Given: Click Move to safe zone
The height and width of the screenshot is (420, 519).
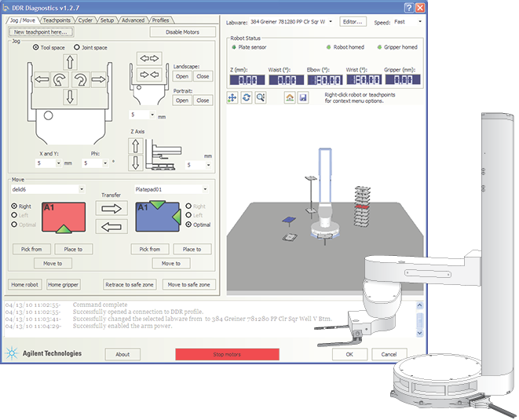Looking at the screenshot, I should [x=188, y=284].
